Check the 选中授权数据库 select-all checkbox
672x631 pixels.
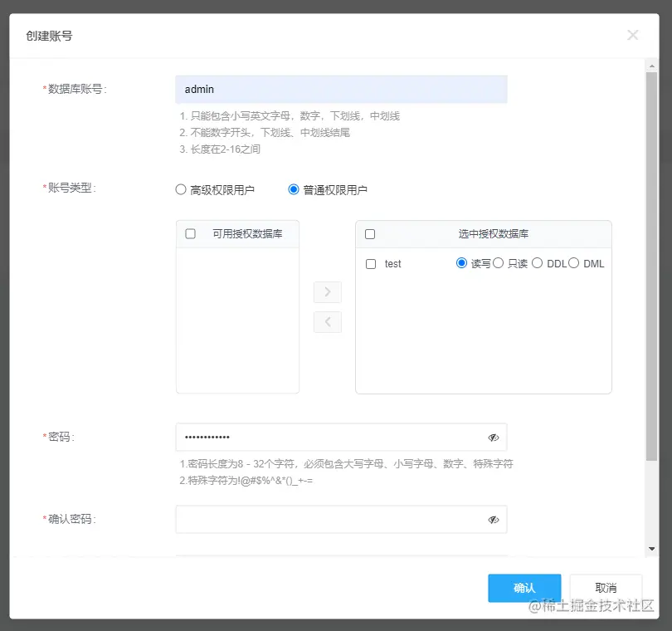[x=370, y=234]
